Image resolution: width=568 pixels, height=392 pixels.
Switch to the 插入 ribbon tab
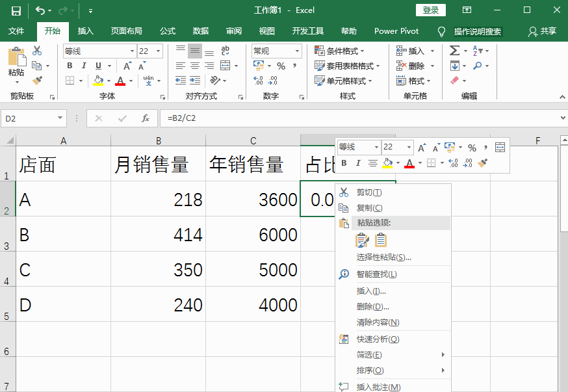pos(86,31)
